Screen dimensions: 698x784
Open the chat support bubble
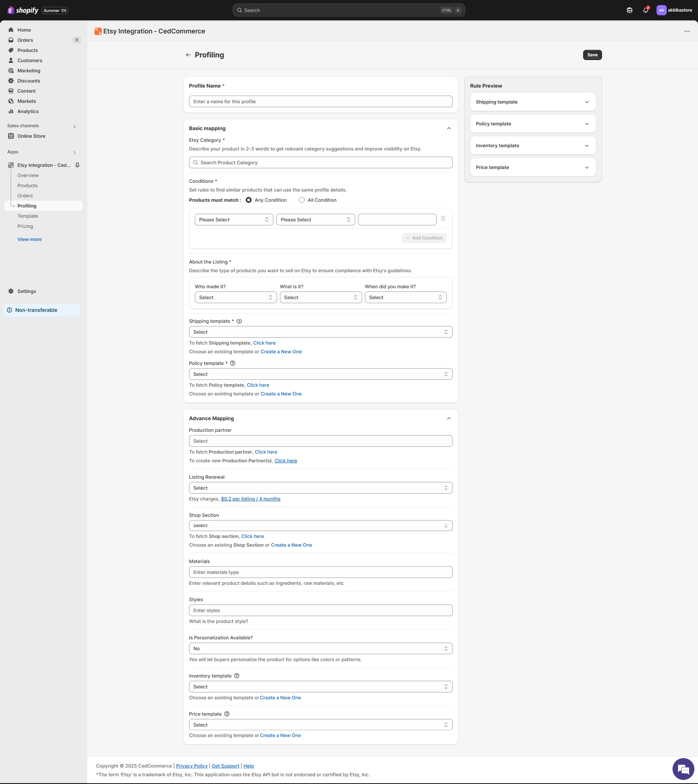pyautogui.click(x=683, y=769)
